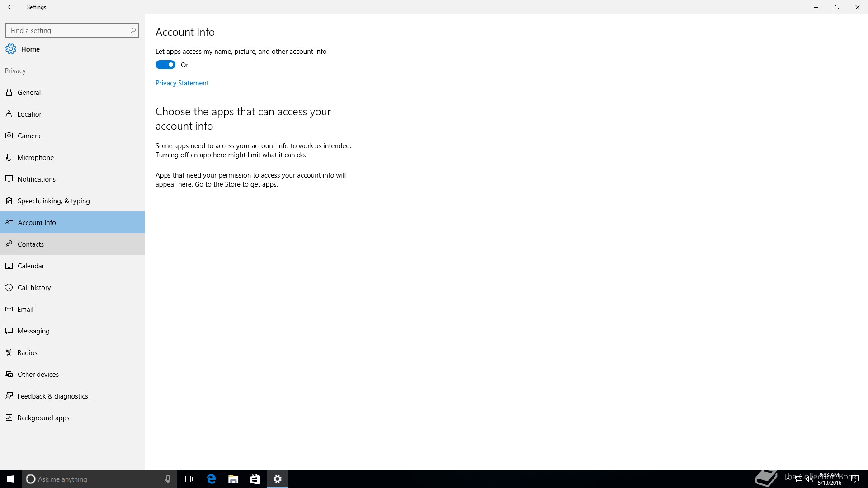Click the Task View taskbar button
Screen dimensions: 868x488
[x=188, y=479]
